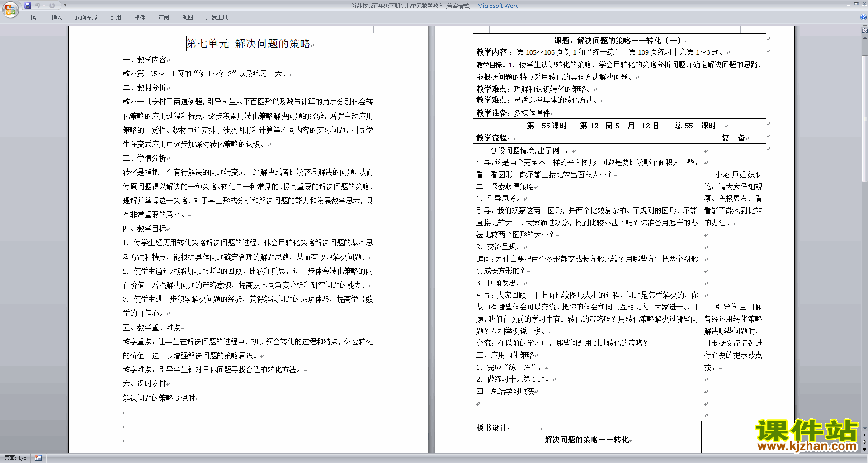Viewport: 868px width, 463px height.
Task: Click the line 2. 交流呈现
Action: point(500,247)
